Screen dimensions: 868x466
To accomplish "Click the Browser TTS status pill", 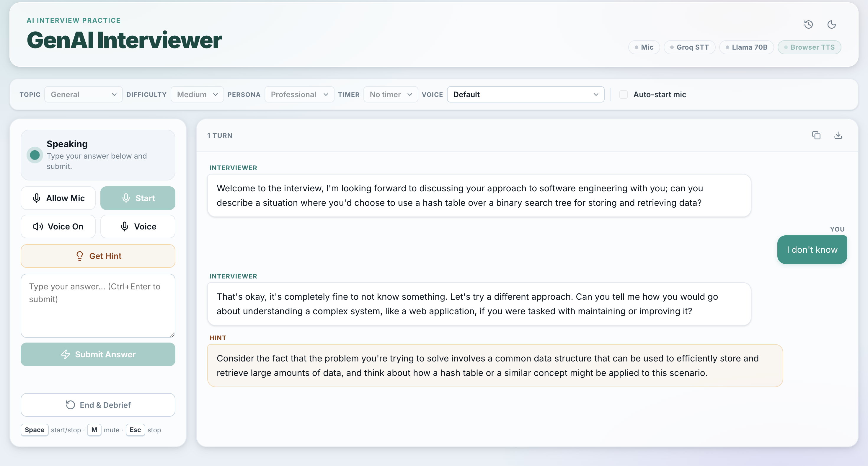I will (809, 47).
